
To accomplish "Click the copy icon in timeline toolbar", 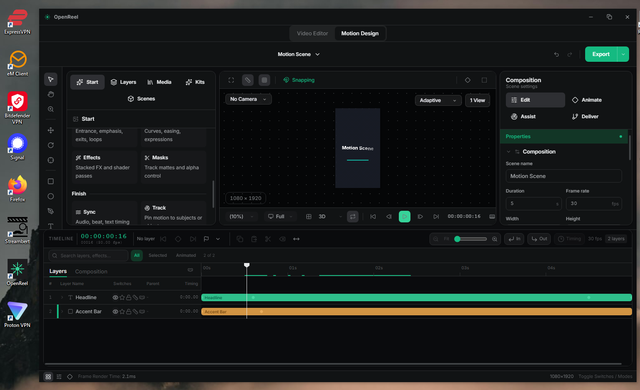I will (240, 239).
